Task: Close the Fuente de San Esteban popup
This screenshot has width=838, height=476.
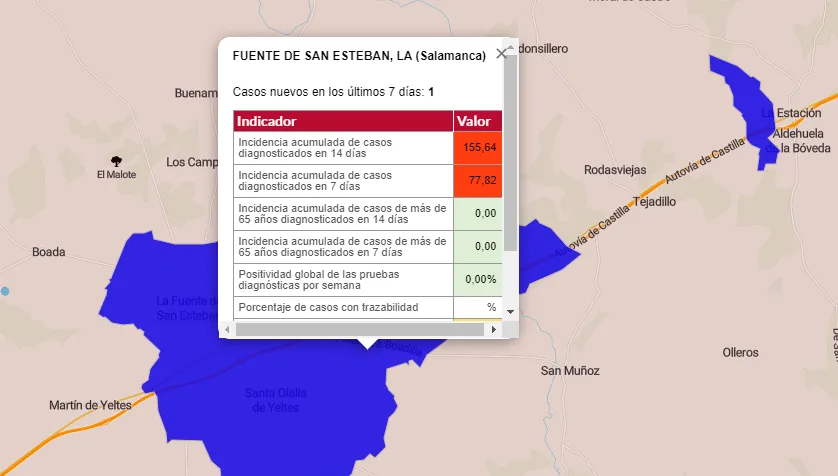Action: [x=501, y=54]
